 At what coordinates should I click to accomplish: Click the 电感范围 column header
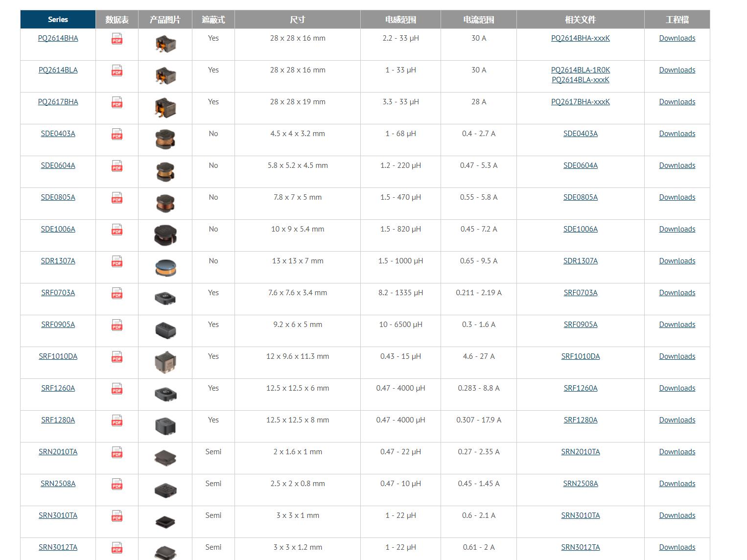[400, 20]
